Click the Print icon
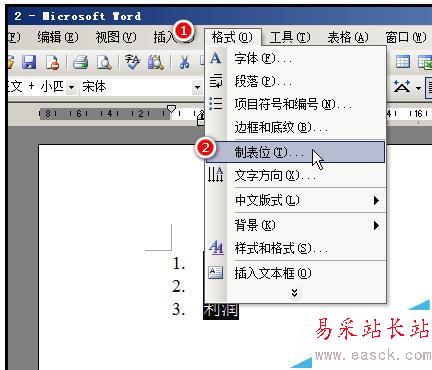Image resolution: width=432 pixels, height=370 pixels. [x=80, y=62]
